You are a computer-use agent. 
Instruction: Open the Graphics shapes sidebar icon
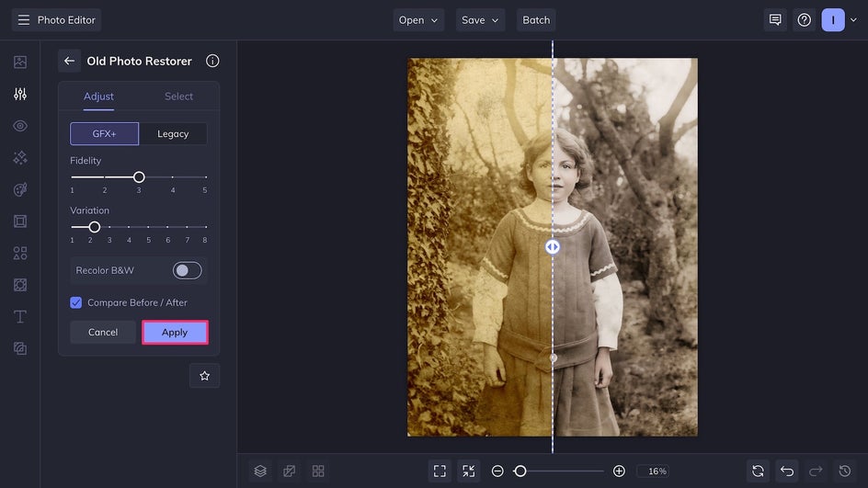pyautogui.click(x=20, y=254)
